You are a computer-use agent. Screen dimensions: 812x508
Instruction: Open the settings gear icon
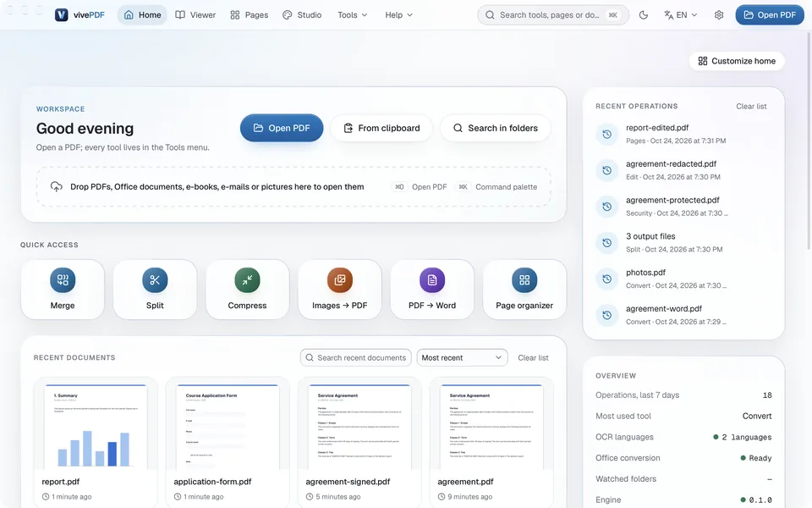719,15
